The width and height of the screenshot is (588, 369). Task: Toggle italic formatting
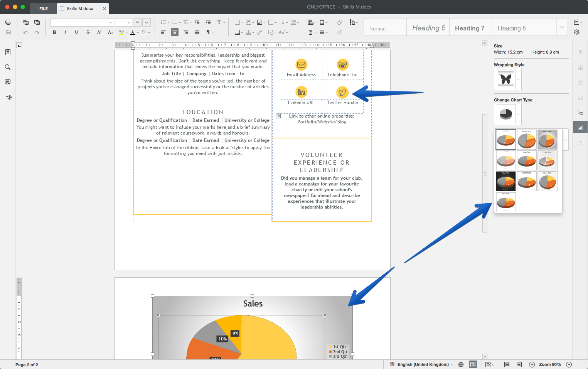pos(66,32)
